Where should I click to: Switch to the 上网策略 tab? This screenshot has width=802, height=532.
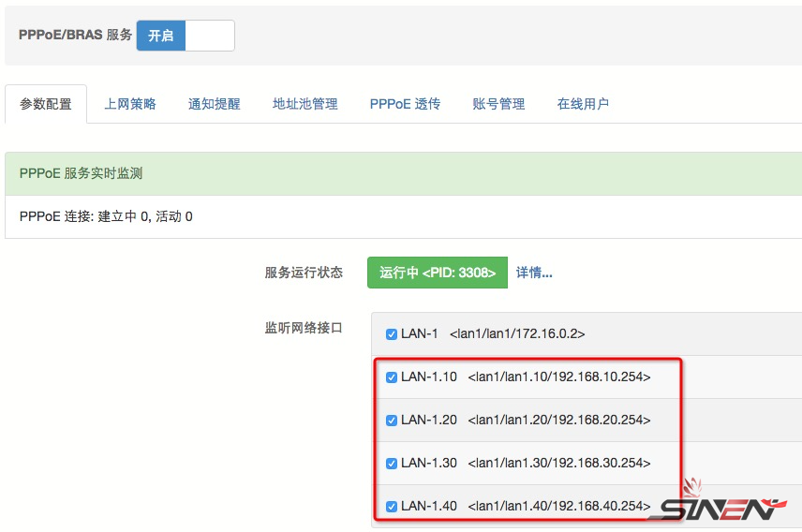130,104
